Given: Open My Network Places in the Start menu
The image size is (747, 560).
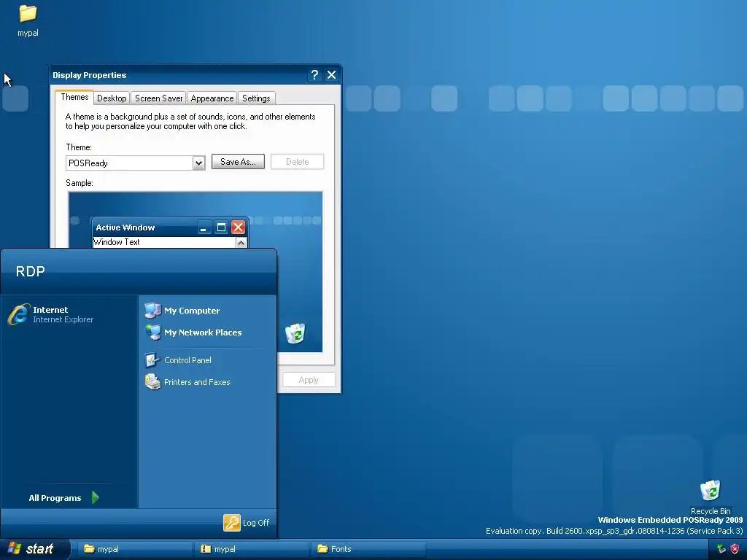Looking at the screenshot, I should [x=193, y=332].
